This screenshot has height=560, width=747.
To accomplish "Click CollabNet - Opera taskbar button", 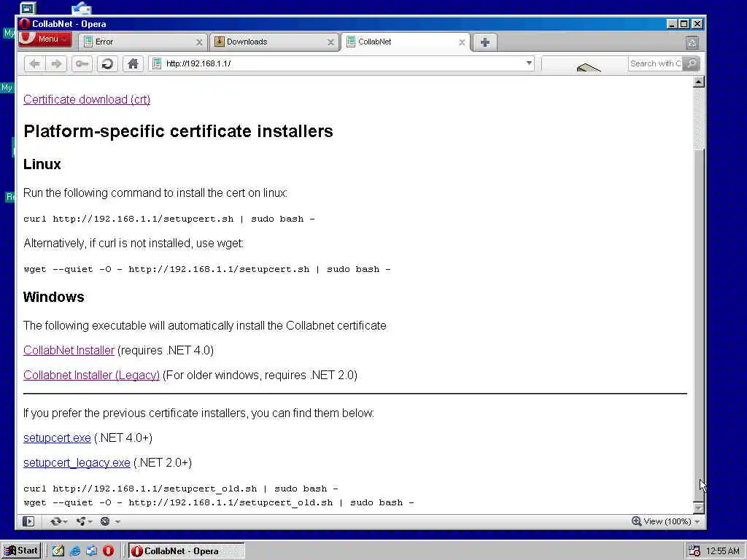I will tap(187, 551).
